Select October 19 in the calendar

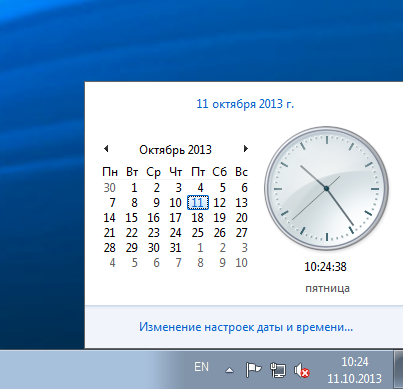coord(220,218)
